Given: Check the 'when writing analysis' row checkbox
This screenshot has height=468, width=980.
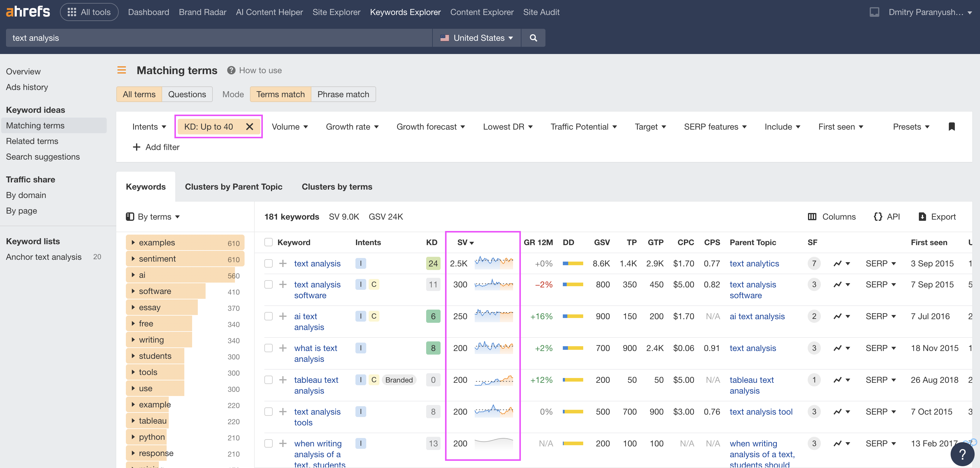Looking at the screenshot, I should click(269, 444).
